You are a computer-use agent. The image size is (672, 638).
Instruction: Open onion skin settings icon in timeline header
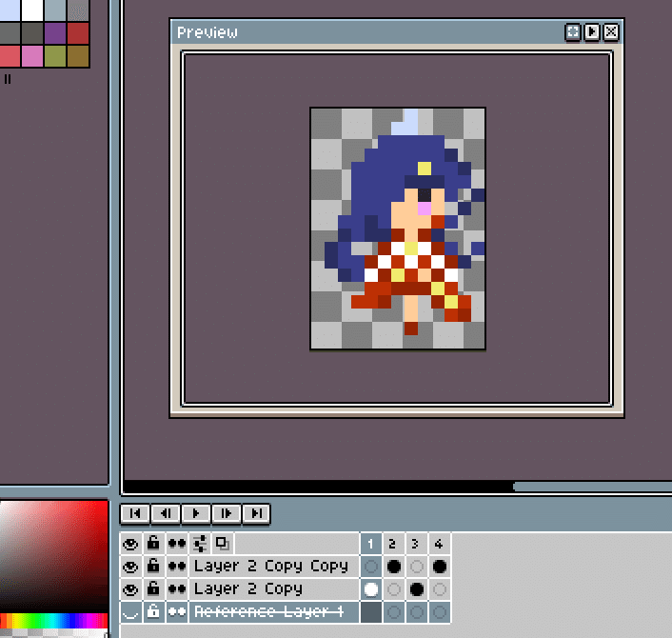(199, 544)
